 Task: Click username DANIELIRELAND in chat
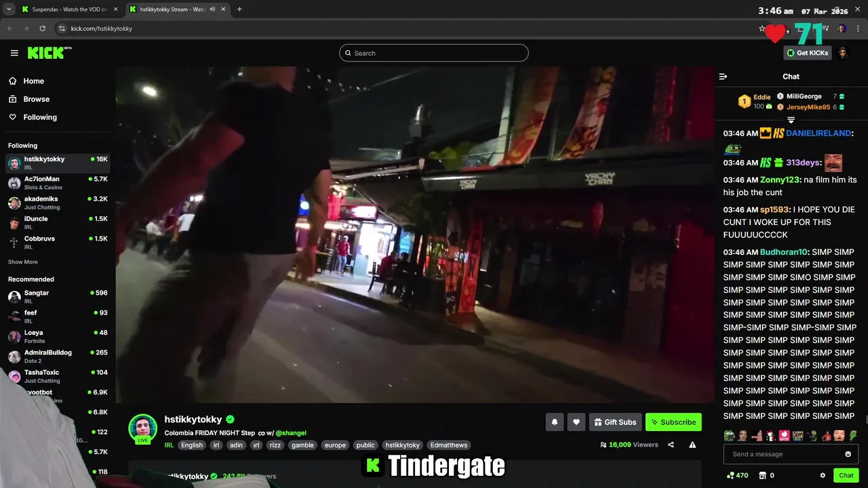[x=818, y=134]
